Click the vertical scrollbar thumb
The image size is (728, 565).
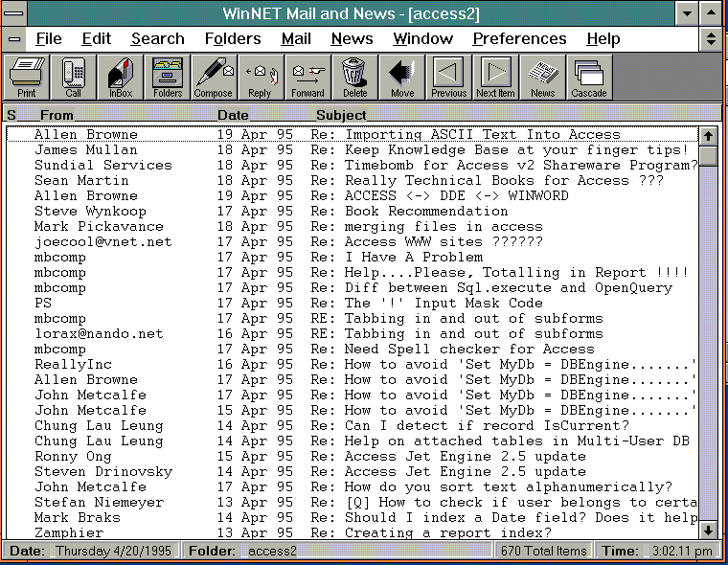click(708, 155)
